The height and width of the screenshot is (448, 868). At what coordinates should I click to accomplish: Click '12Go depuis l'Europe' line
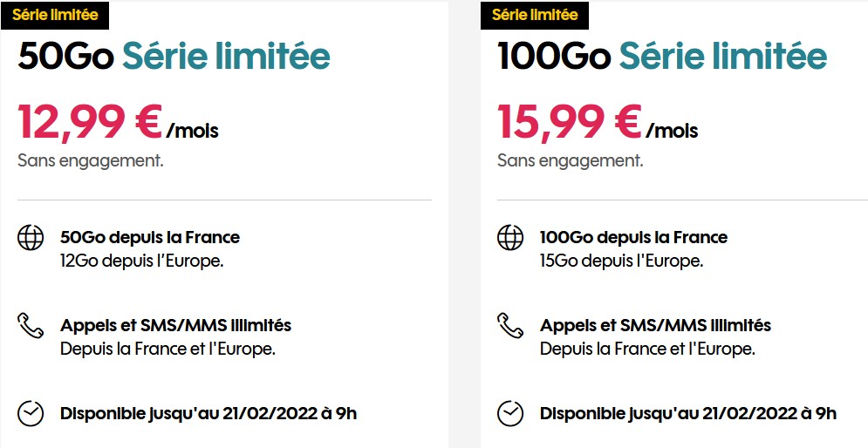pos(141,260)
